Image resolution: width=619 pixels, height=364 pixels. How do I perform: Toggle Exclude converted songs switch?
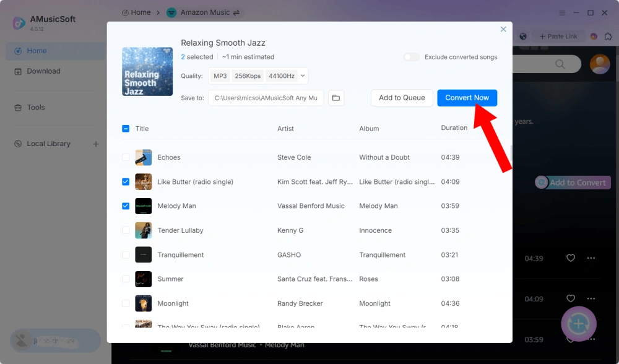pyautogui.click(x=412, y=57)
